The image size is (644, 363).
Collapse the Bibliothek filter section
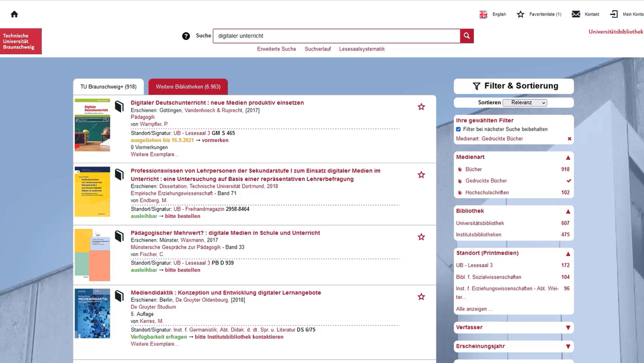tap(568, 212)
